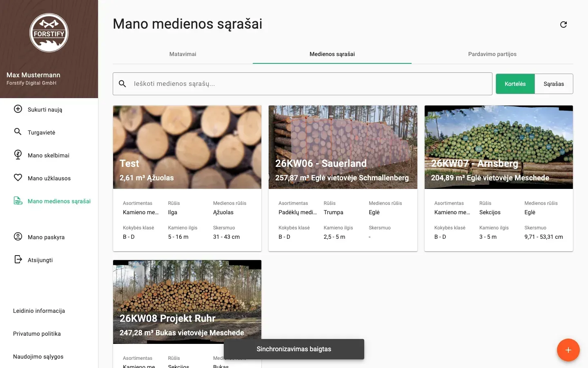Open Sukurti naują in the sidebar
This screenshot has width=588, height=368.
coord(49,110)
